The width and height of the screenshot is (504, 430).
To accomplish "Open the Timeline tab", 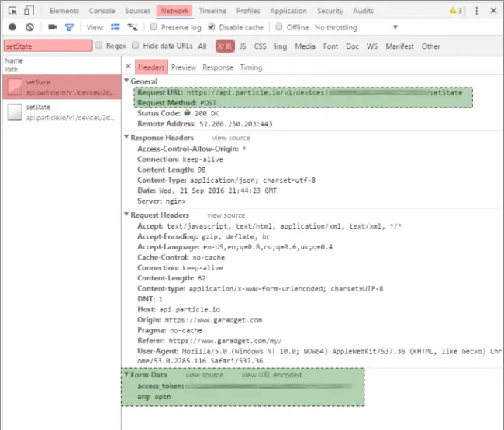I will (212, 11).
